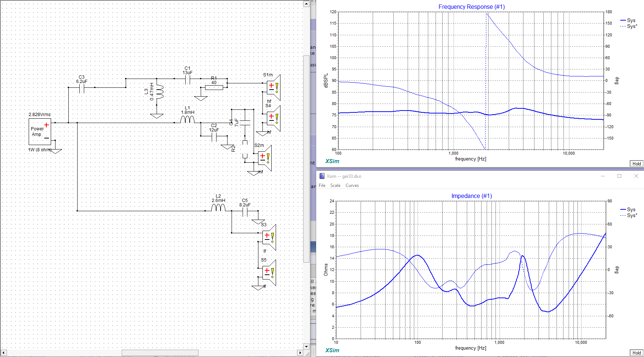
Task: Close the Xsim impedance window
Action: coord(636,176)
